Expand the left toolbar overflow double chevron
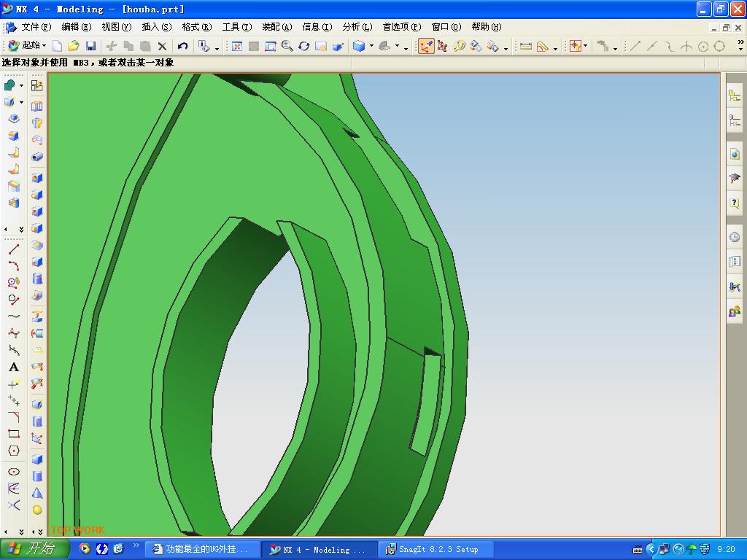Image resolution: width=747 pixels, height=560 pixels. coord(21,230)
